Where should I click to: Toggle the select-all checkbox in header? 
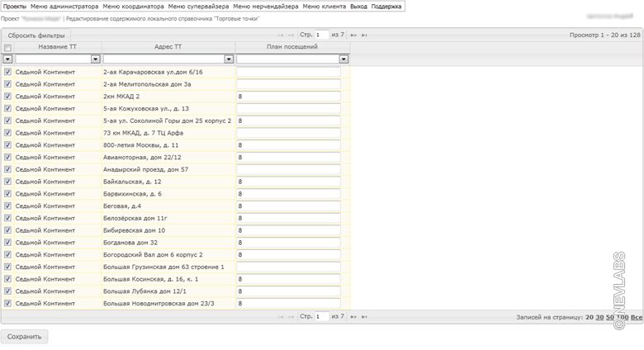(7, 48)
